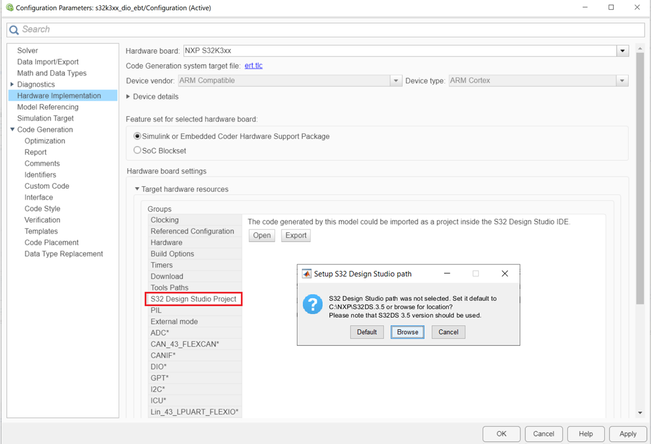Screen dimensions: 651x444
Task: Open the Custom Code pane
Action: tap(47, 186)
